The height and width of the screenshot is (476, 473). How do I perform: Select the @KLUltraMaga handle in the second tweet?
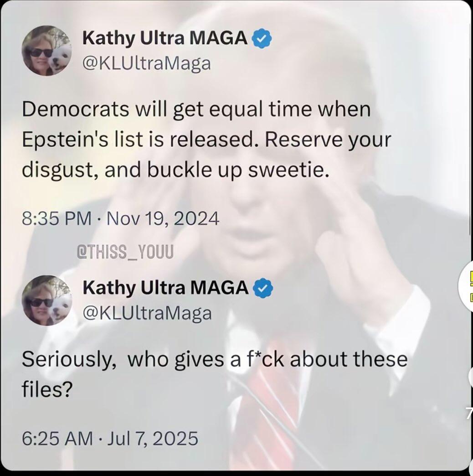147,312
